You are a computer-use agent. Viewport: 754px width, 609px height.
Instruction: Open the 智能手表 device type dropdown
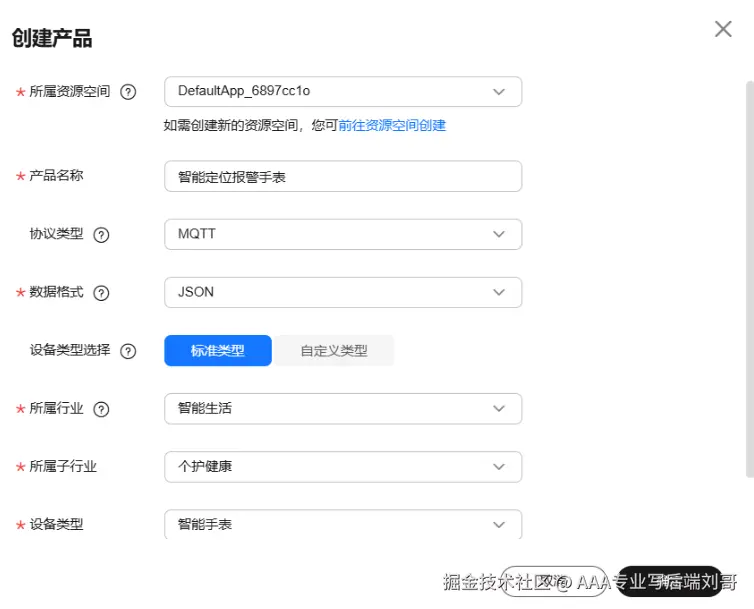coord(343,524)
